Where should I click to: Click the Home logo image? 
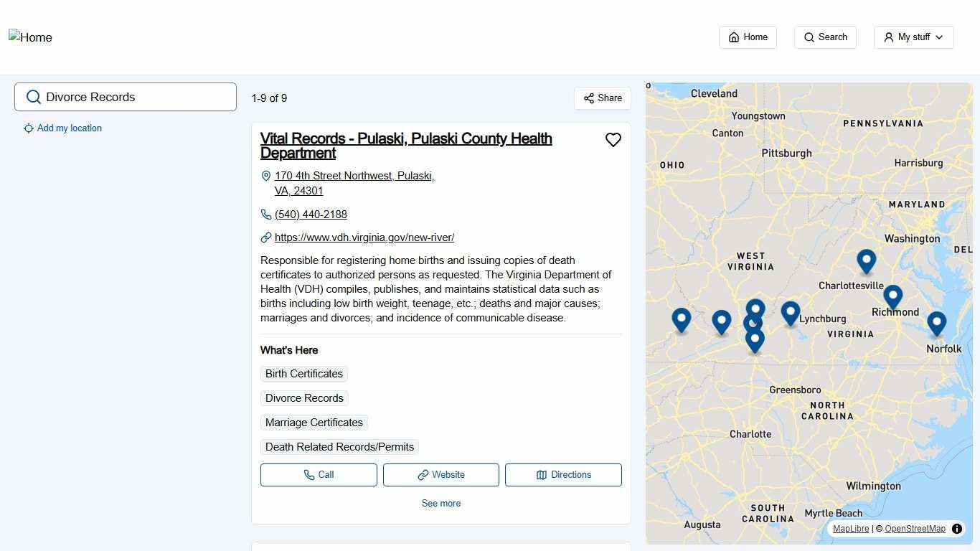[30, 37]
